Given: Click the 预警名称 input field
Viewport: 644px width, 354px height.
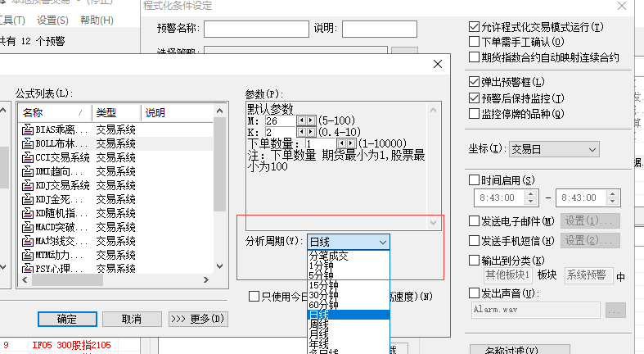Looking at the screenshot, I should (x=256, y=29).
